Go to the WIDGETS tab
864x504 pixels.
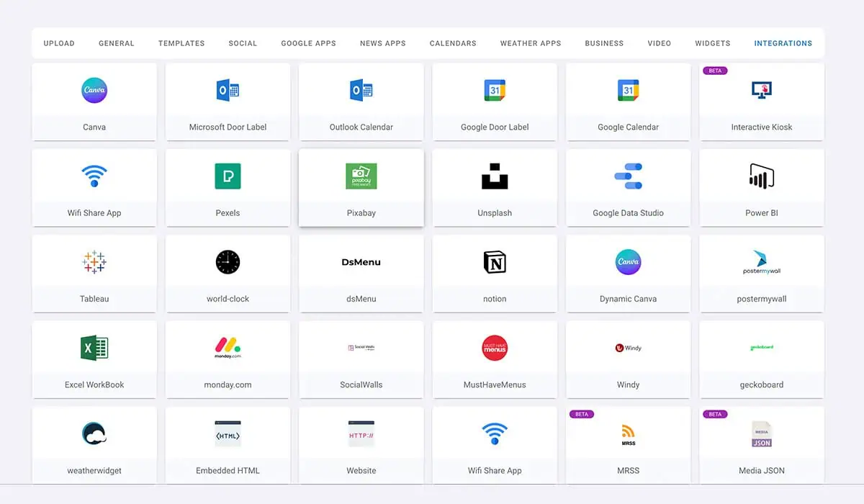point(713,43)
